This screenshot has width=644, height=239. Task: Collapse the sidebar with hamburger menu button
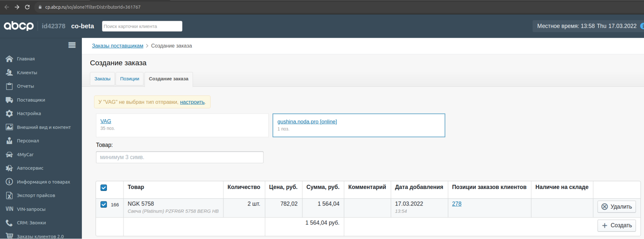pos(72,45)
